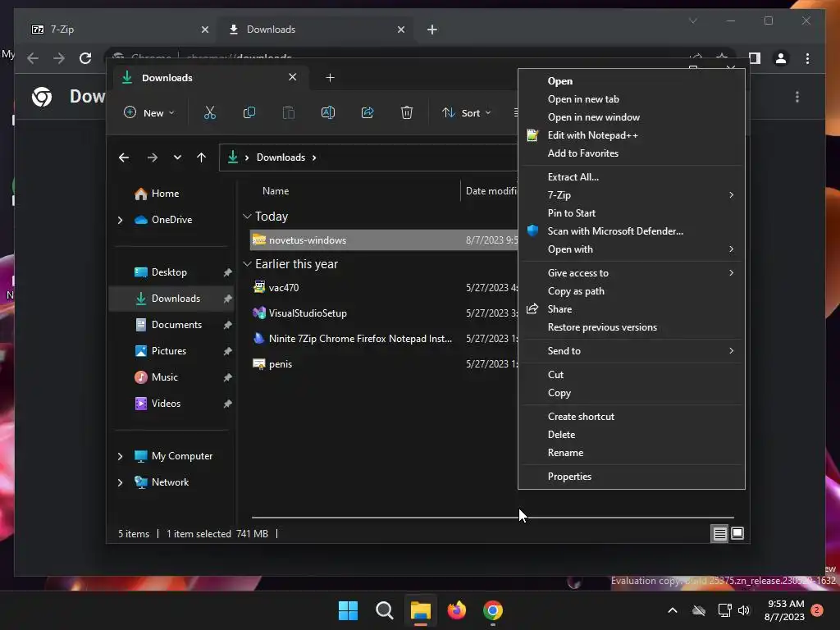Choose Pin to Start
Viewport: 840px width, 630px height.
pyautogui.click(x=632, y=213)
